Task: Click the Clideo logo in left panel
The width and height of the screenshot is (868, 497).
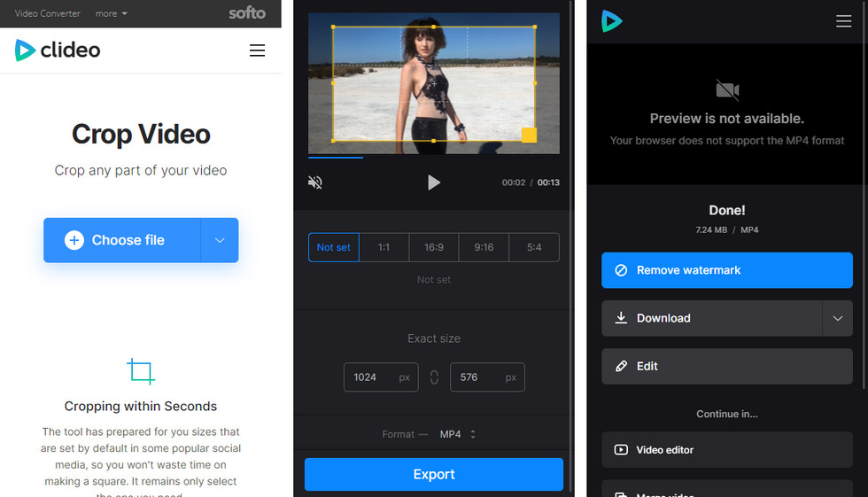Action: pyautogui.click(x=58, y=50)
